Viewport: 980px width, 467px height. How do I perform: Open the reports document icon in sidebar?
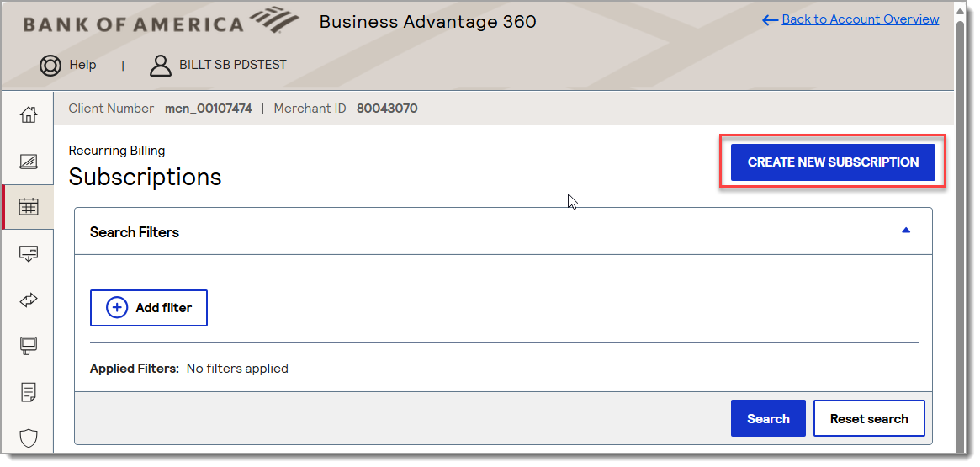tap(28, 392)
